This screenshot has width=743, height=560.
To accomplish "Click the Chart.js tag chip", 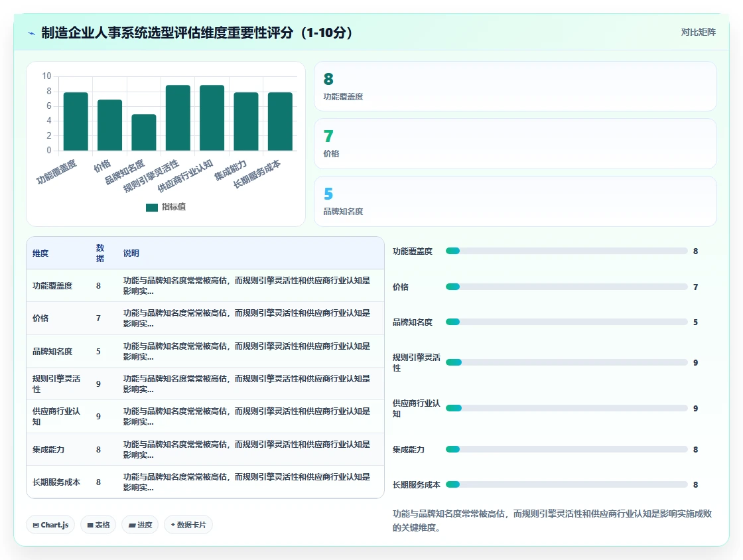I will [x=50, y=525].
